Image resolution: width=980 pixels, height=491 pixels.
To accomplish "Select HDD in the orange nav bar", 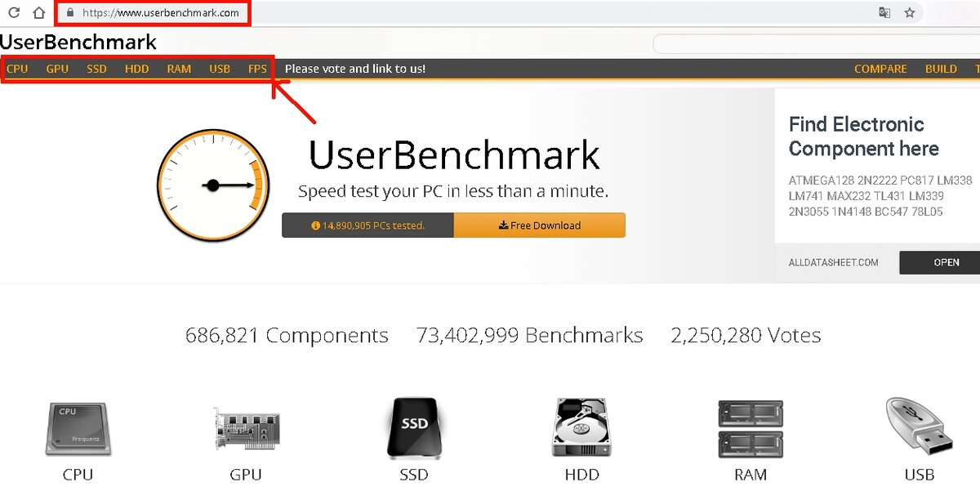I will [137, 69].
